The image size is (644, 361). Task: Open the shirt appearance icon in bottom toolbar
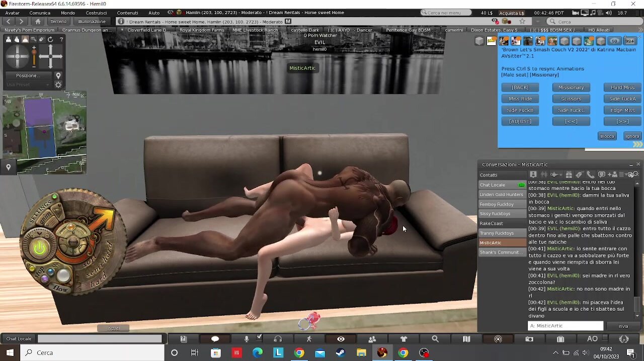pyautogui.click(x=404, y=339)
